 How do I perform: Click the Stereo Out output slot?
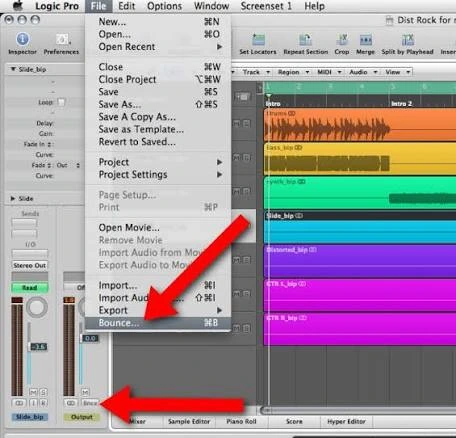(x=30, y=265)
